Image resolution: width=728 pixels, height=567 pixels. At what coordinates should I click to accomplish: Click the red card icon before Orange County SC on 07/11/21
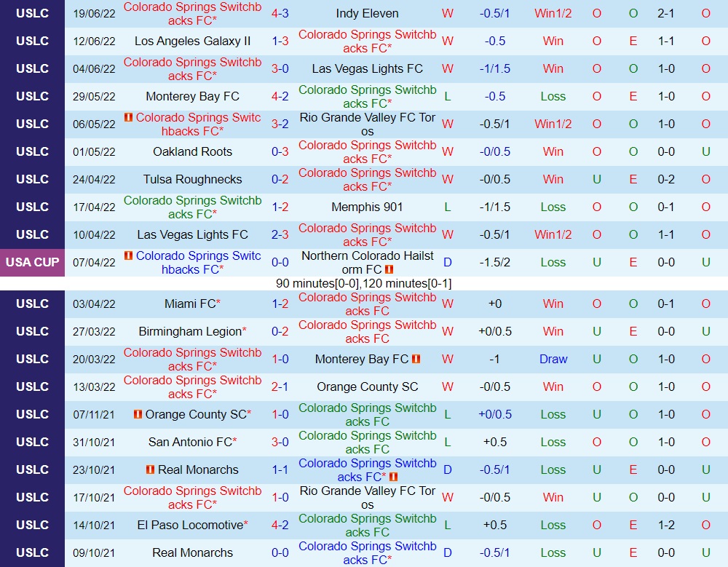pyautogui.click(x=138, y=414)
